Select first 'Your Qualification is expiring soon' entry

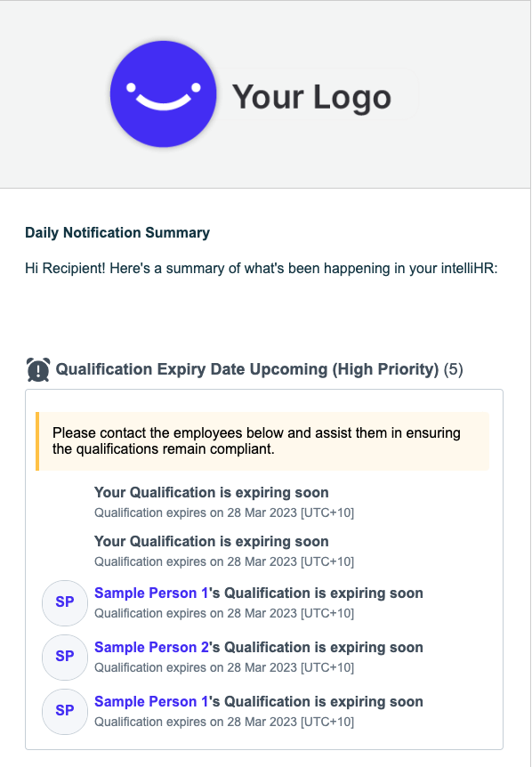(x=211, y=492)
